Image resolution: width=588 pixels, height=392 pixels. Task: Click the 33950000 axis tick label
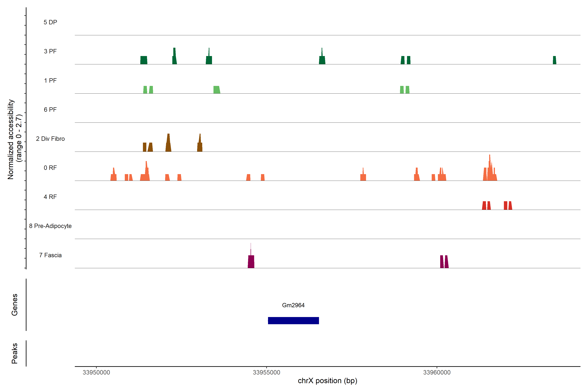[x=96, y=372]
